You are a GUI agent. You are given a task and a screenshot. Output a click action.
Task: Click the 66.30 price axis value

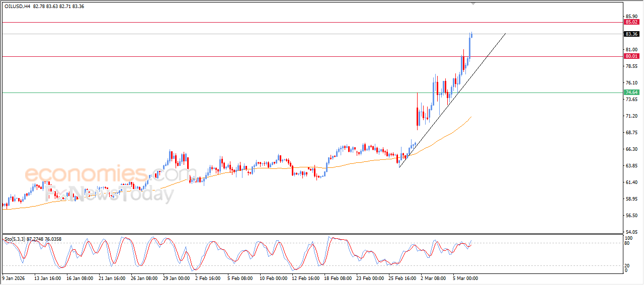click(631, 149)
